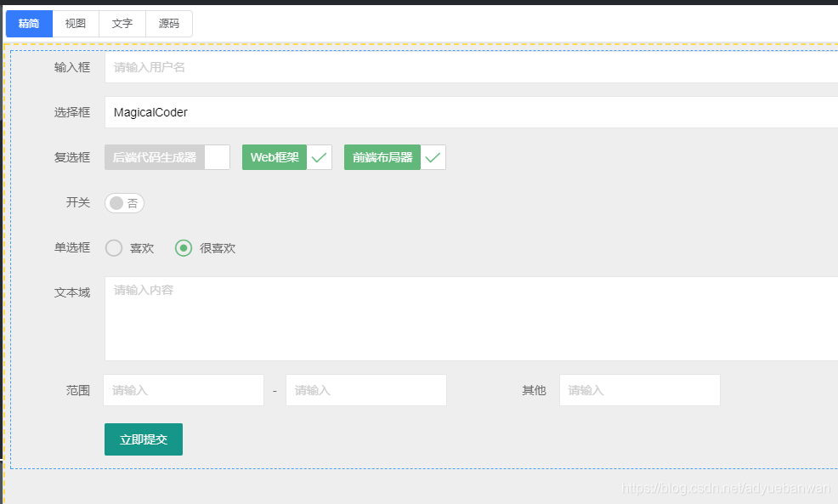Click the 输入框 label text
838x504 pixels.
tap(72, 67)
